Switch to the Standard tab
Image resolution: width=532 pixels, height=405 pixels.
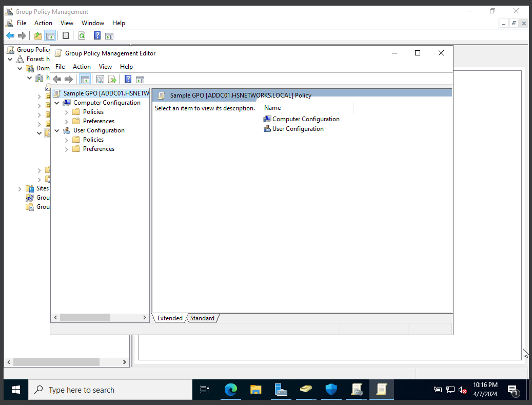click(x=202, y=318)
